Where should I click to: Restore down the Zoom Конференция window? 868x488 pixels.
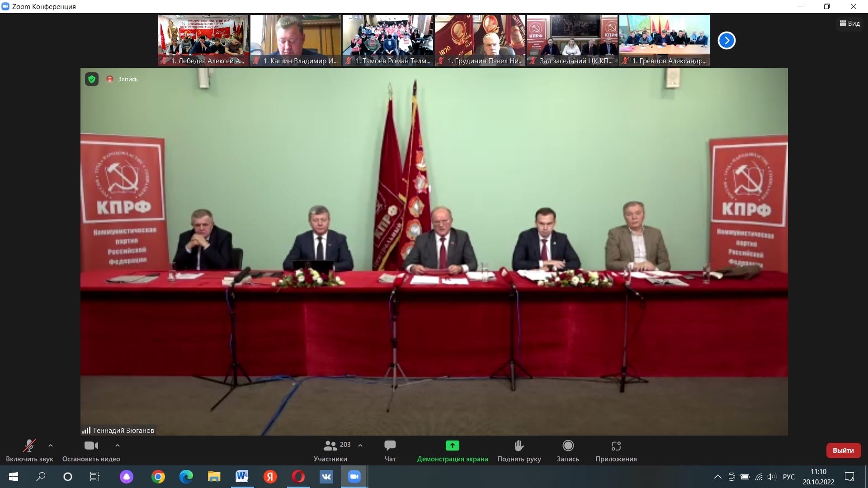(x=827, y=6)
